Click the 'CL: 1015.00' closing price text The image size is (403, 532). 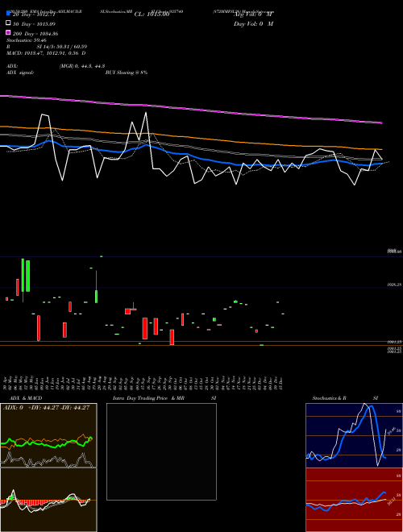(152, 14)
